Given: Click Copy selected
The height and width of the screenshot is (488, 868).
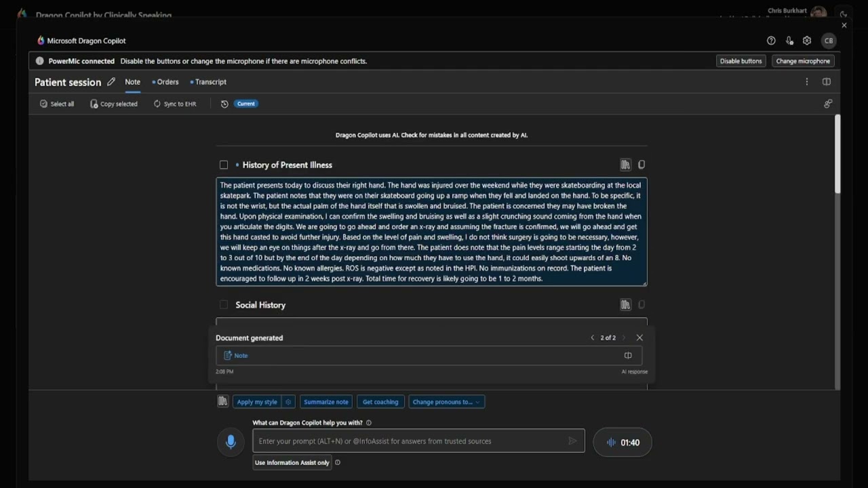Looking at the screenshot, I should [114, 104].
